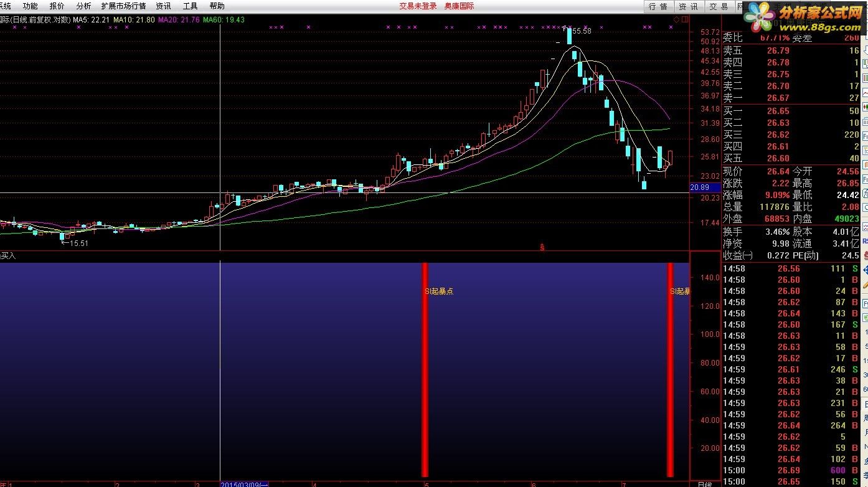Click the MA60: 19.43 legend label
Image resolution: width=868 pixels, height=487 pixels.
tap(224, 20)
